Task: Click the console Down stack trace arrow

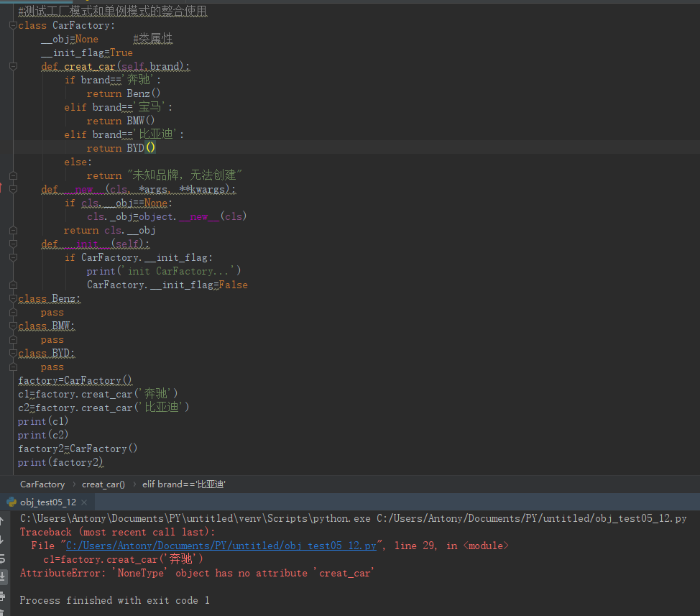Action: [1, 540]
